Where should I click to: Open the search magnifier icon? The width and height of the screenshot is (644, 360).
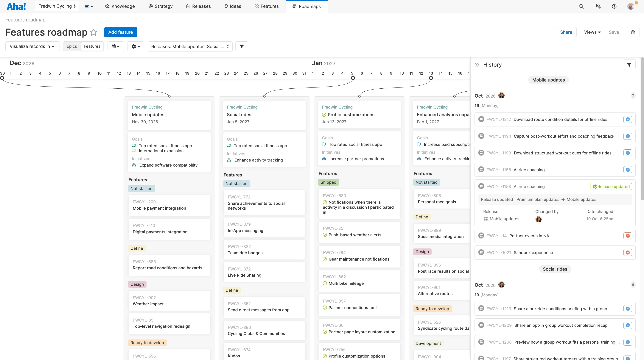[581, 6]
